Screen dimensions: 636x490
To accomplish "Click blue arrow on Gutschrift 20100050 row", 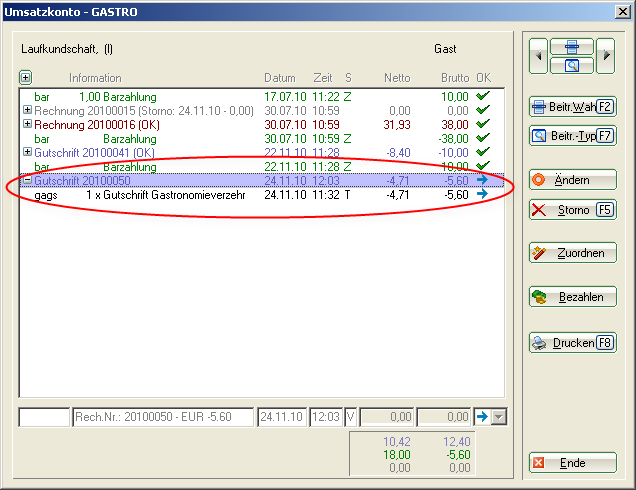I will pos(482,180).
